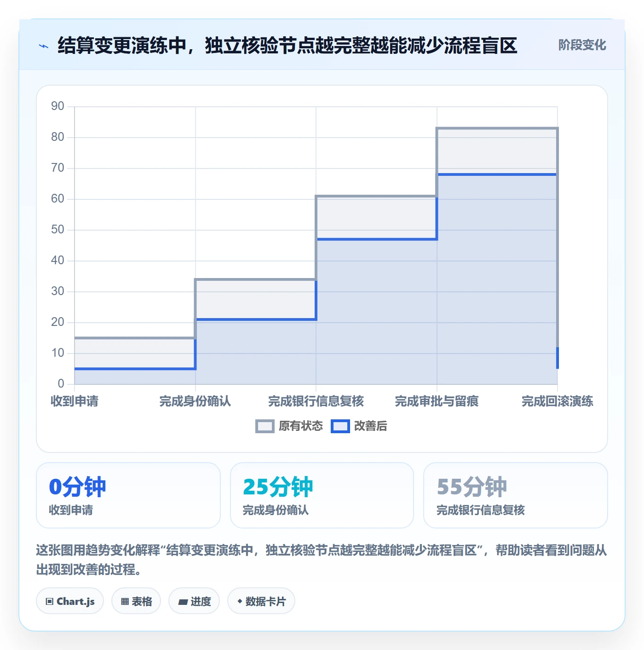The width and height of the screenshot is (644, 650).
Task: Click the 收到申请 x-axis label
Action: click(75, 401)
